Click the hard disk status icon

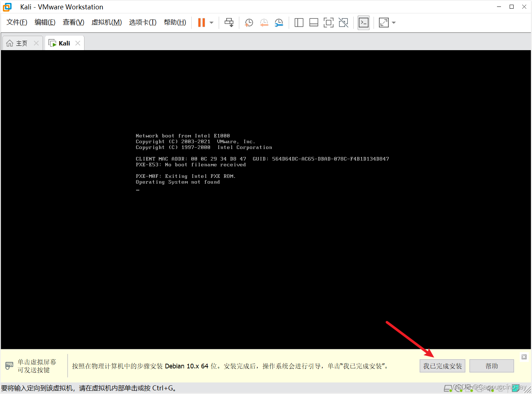point(448,389)
